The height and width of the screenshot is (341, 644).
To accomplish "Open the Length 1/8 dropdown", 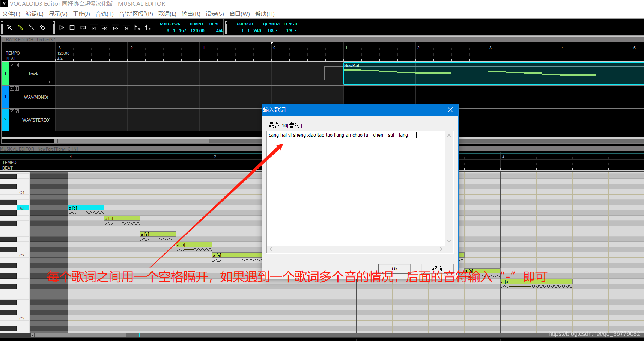I will tap(291, 31).
